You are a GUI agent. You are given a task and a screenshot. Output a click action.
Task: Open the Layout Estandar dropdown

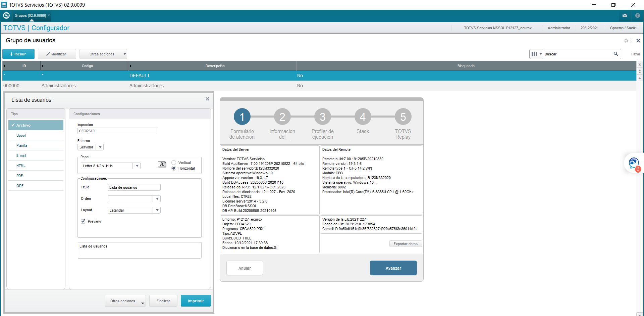point(157,210)
